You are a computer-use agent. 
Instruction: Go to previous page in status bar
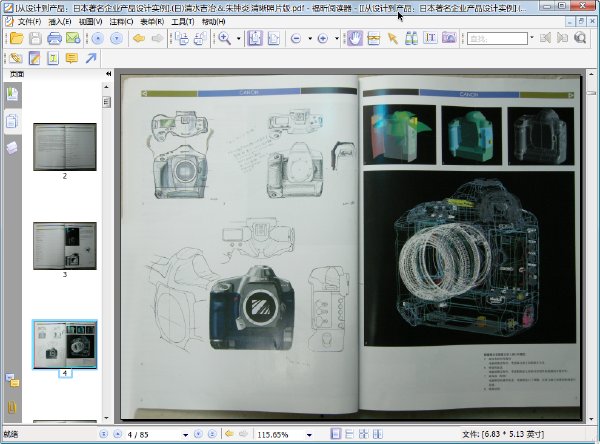(x=118, y=434)
